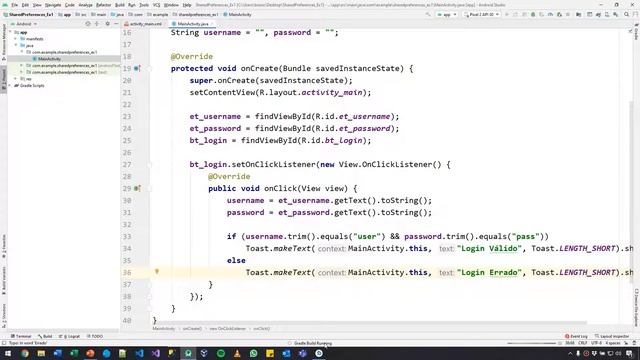Image resolution: width=640 pixels, height=360 pixels.
Task: Open the Terminal tool window
Action: pyautogui.click(x=21, y=336)
